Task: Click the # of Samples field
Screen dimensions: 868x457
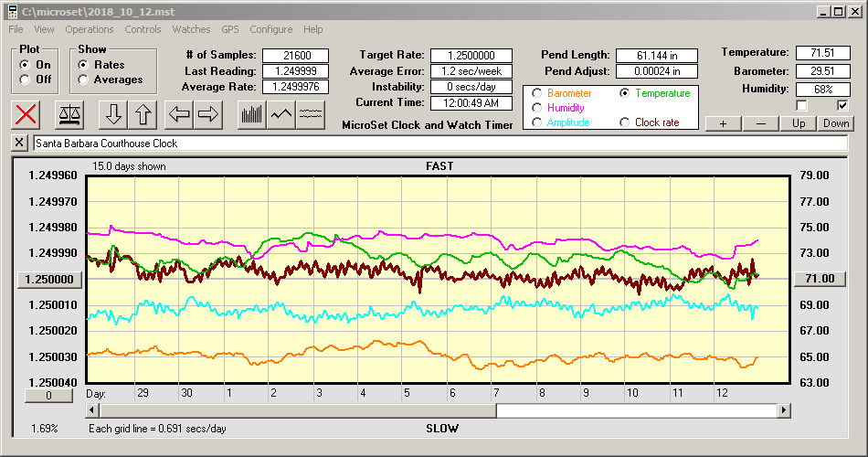Action: (x=296, y=56)
